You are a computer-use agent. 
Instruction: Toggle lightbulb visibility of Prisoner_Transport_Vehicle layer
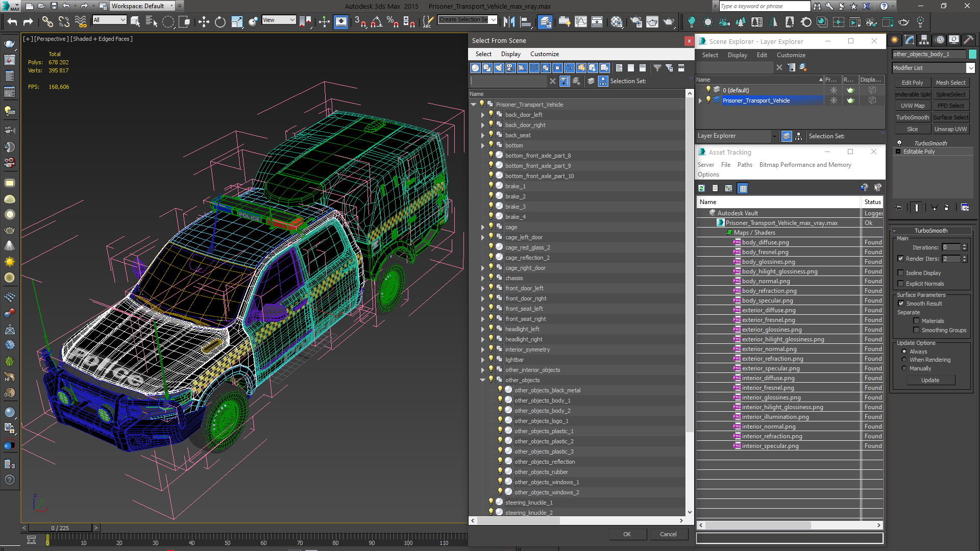point(708,100)
